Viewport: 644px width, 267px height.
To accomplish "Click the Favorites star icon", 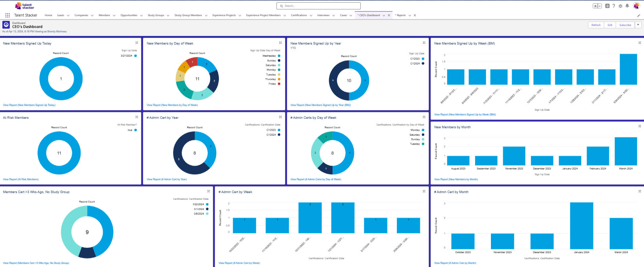I will tap(595, 6).
